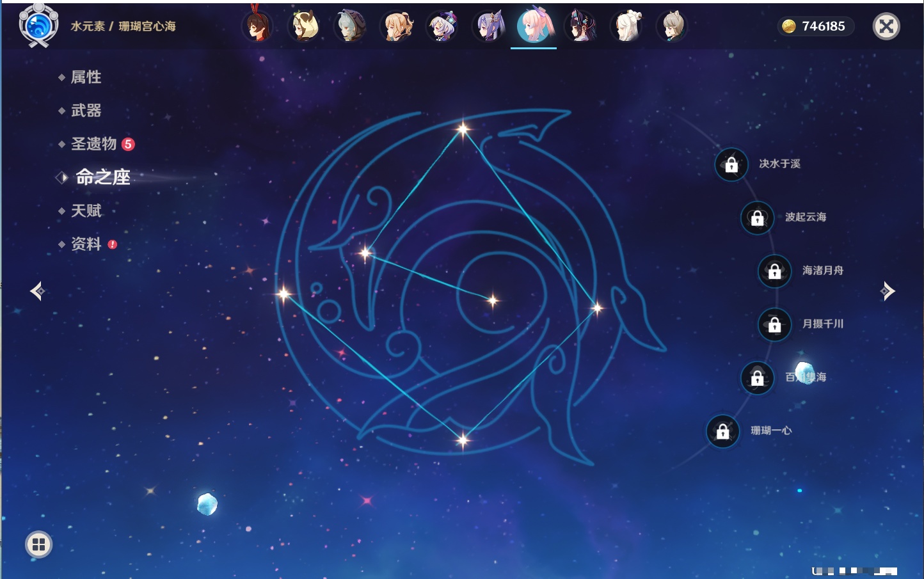
Task: Open the locked 珊瑚一心 constellation node
Action: (x=723, y=431)
